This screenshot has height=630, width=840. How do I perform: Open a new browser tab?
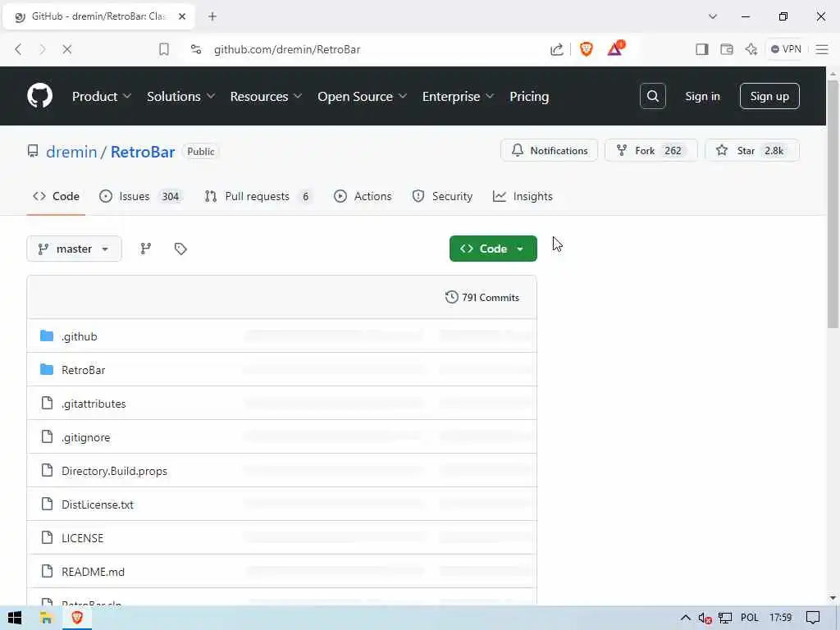(x=212, y=16)
